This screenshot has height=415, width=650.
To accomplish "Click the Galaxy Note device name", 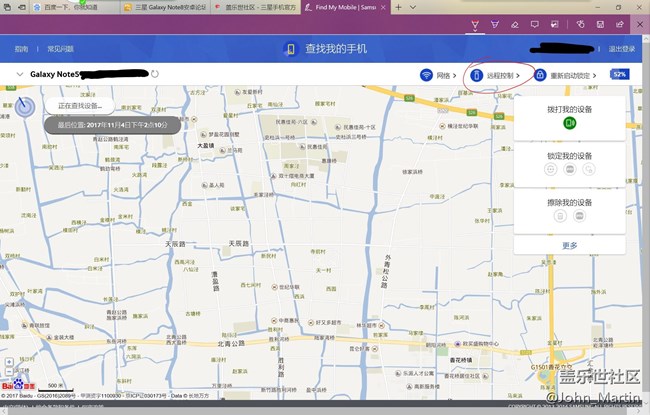I will tap(55, 75).
